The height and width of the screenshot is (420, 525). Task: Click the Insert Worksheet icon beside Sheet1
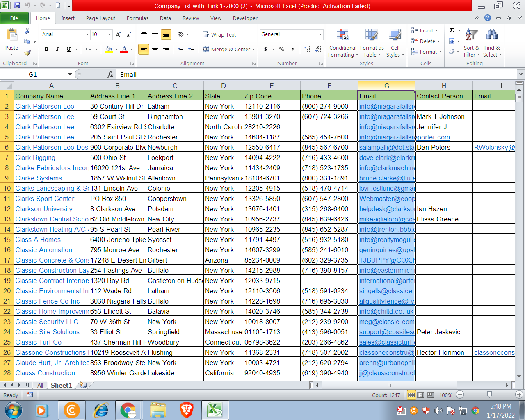(x=83, y=385)
